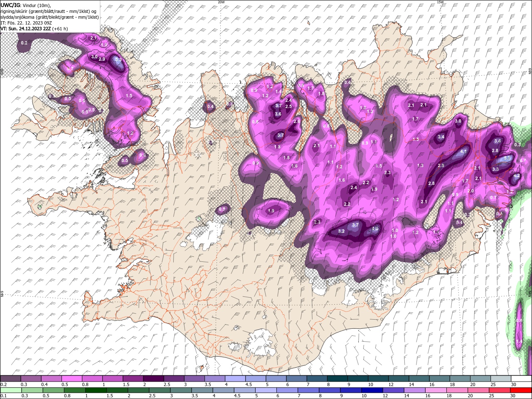Image resolution: width=532 pixels, height=399 pixels.
Task: Select the light pink 16 swatch in lower legend row
Action: (x=436, y=390)
